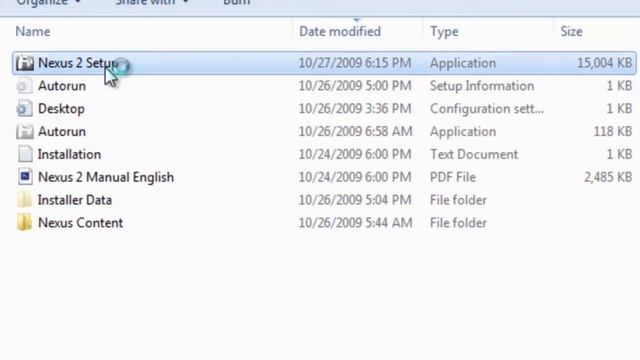This screenshot has width=640, height=360.
Task: Click the Installation row's 10/24/2009 date
Action: pos(355,155)
